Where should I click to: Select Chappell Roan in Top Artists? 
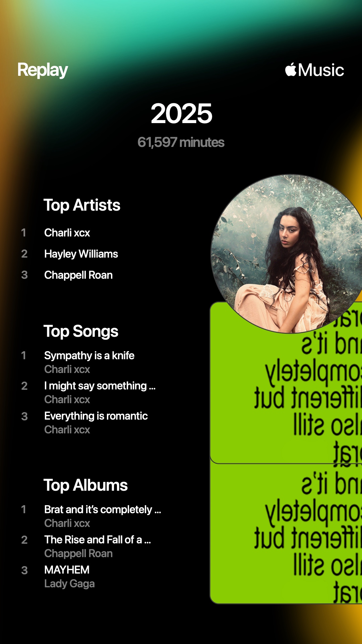pyautogui.click(x=78, y=275)
